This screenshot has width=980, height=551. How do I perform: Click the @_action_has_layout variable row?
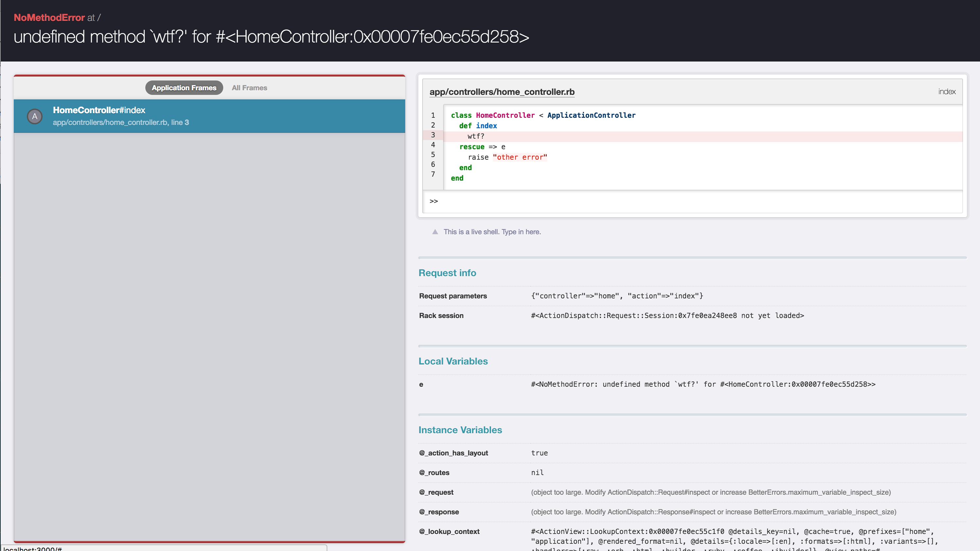point(692,453)
